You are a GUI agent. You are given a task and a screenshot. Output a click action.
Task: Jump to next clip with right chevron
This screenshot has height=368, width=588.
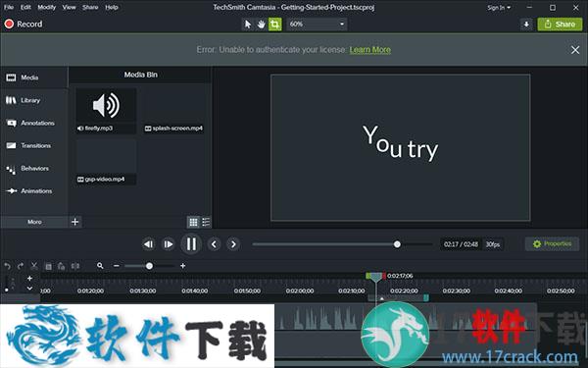point(233,244)
